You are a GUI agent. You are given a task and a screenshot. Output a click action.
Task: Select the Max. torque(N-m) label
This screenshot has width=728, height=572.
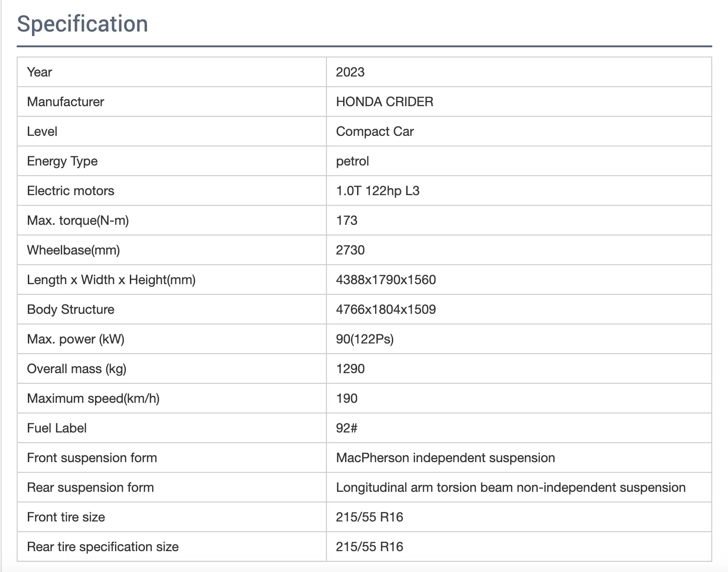click(78, 221)
